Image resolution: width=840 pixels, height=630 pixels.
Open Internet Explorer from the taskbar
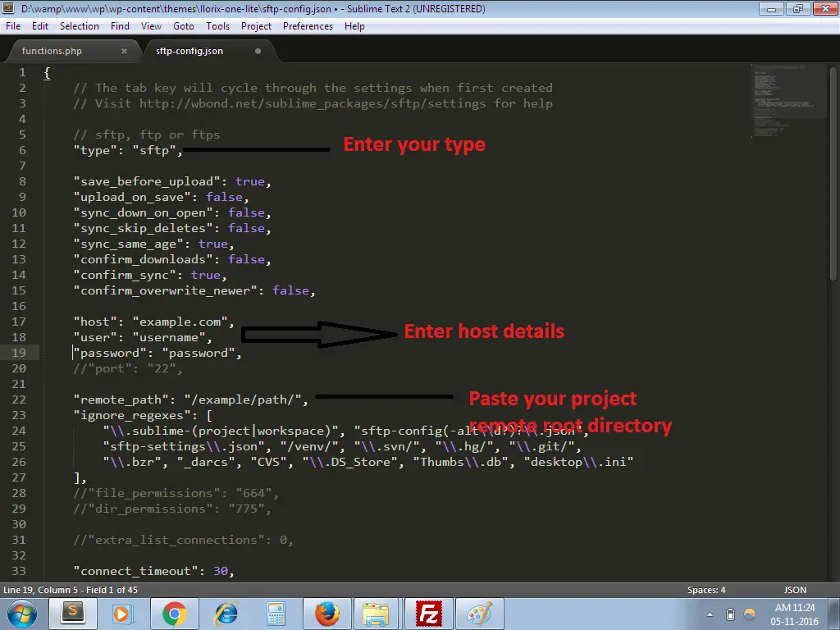click(x=226, y=614)
